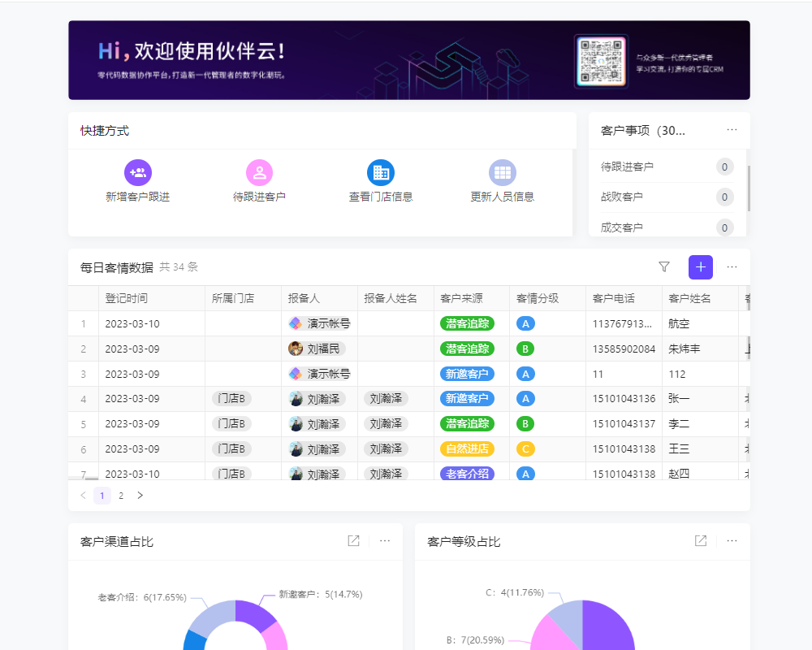
Task: Expand the 客户渠道占比 chart to fullscreen
Action: click(353, 540)
